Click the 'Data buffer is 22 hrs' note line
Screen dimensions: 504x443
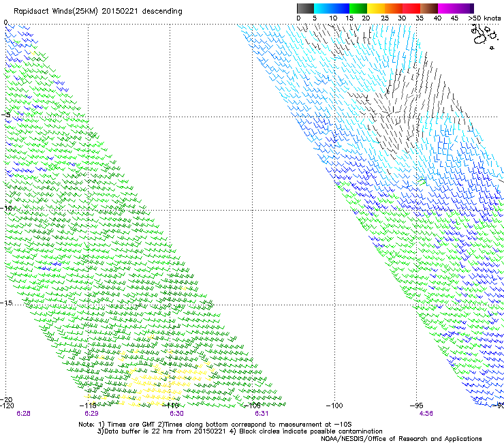(240, 431)
